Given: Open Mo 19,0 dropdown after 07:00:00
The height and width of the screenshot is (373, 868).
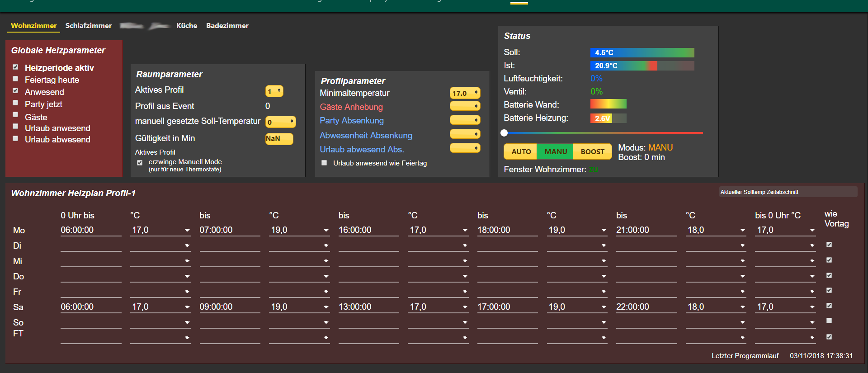Looking at the screenshot, I should point(299,230).
